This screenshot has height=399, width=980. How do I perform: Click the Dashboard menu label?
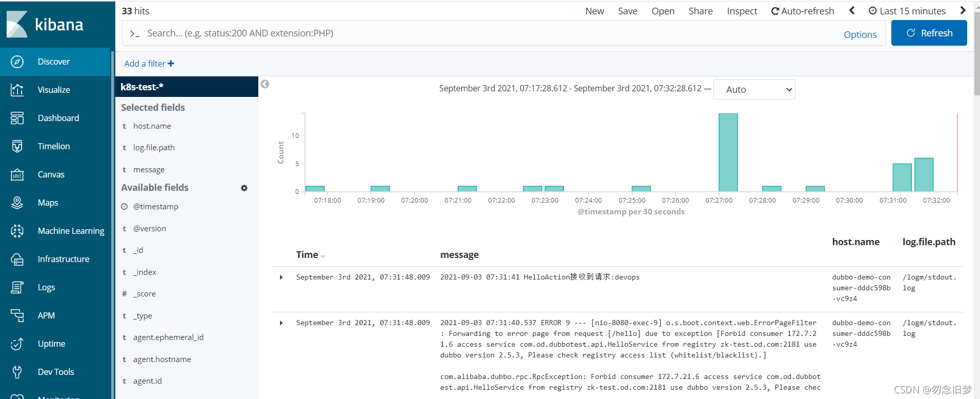tap(58, 118)
